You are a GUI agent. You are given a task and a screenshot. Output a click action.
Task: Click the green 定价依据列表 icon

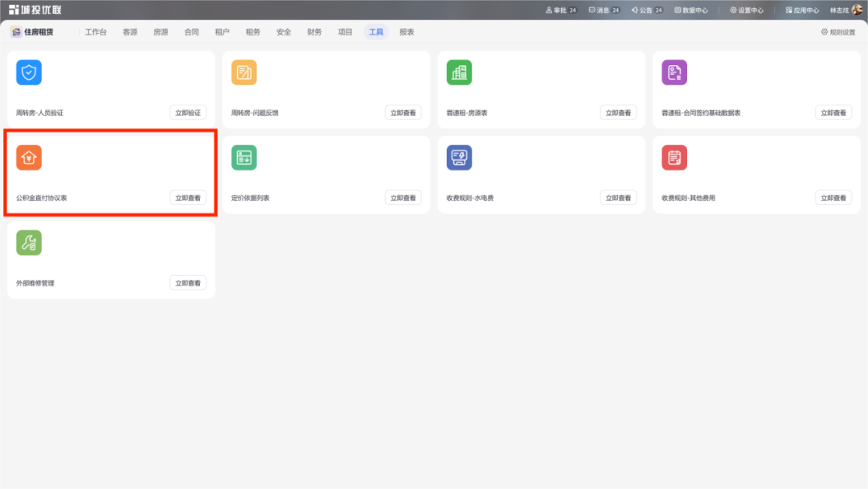[x=244, y=158]
